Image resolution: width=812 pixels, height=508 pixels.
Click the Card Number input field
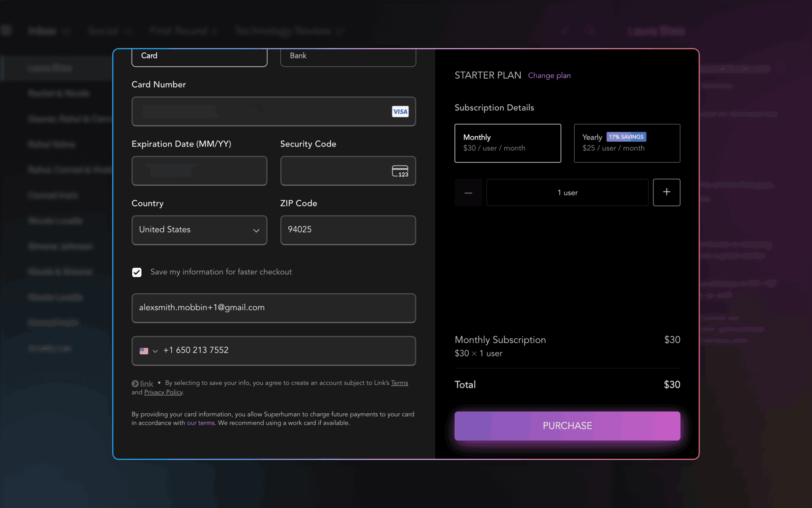(274, 111)
